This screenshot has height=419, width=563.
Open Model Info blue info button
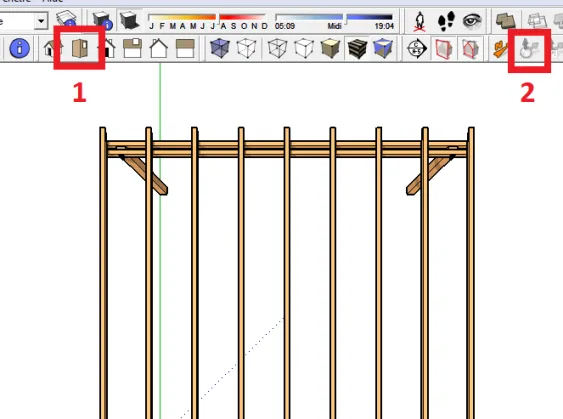pos(19,48)
